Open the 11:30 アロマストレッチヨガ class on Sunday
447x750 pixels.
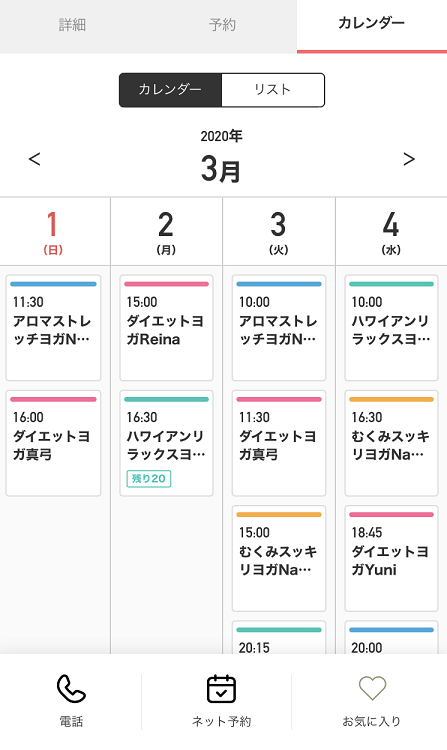(53, 328)
